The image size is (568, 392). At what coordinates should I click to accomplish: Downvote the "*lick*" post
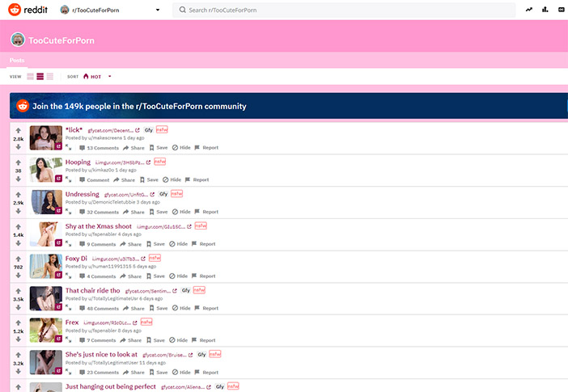point(18,146)
